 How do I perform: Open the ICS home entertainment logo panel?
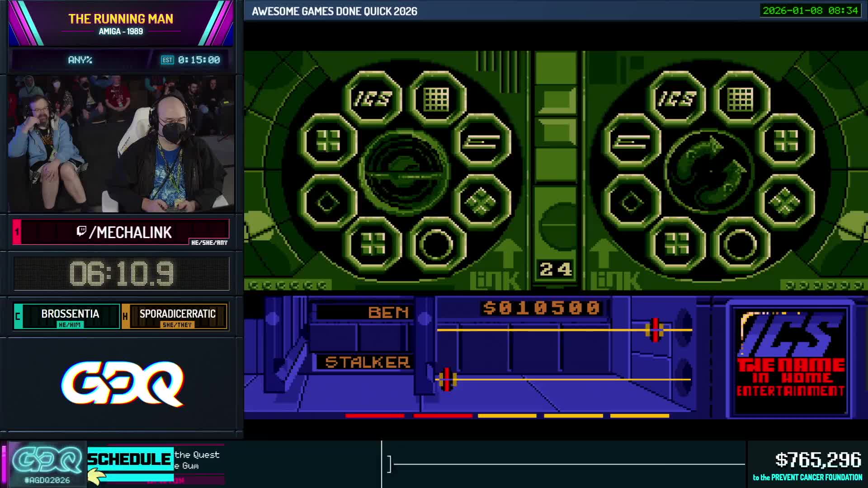[x=790, y=361]
